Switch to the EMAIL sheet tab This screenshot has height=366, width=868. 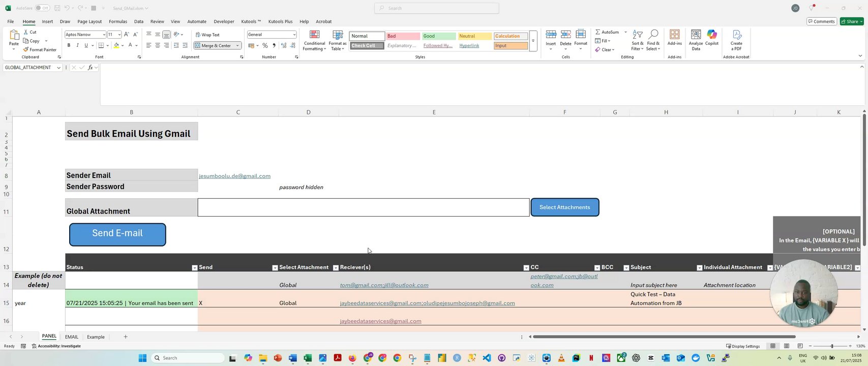click(x=72, y=337)
